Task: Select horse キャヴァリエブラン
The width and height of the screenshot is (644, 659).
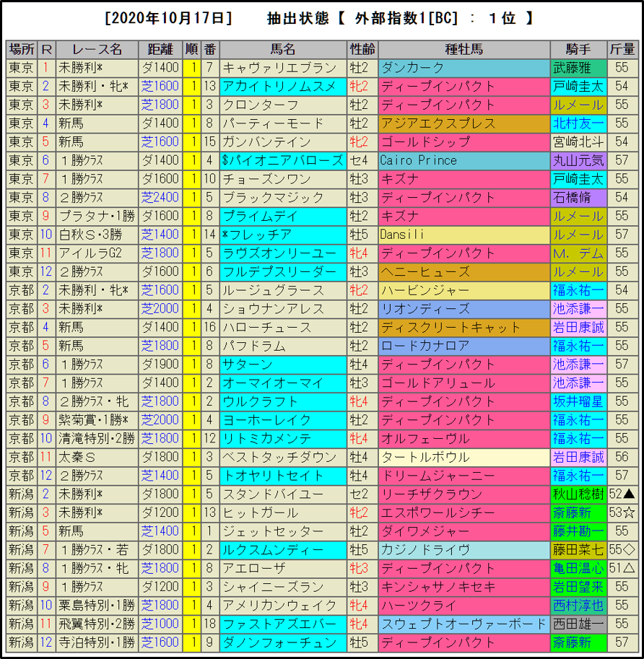Action: tap(280, 68)
